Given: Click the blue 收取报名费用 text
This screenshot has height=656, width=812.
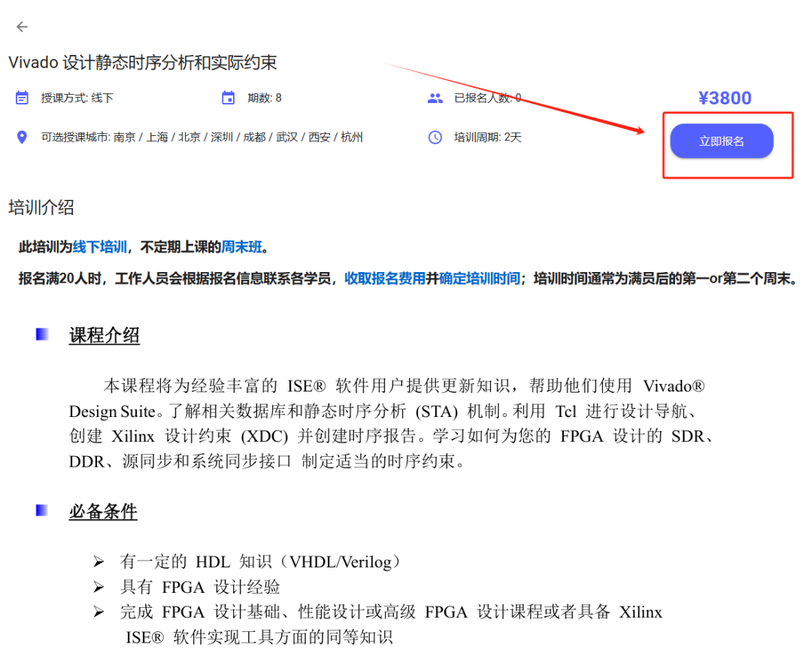Looking at the screenshot, I should coord(385,279).
